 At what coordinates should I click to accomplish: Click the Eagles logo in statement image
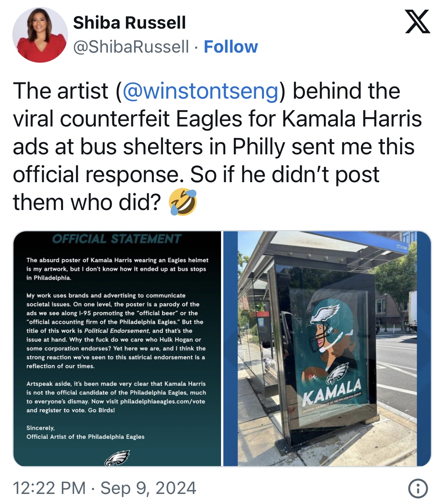click(x=117, y=457)
